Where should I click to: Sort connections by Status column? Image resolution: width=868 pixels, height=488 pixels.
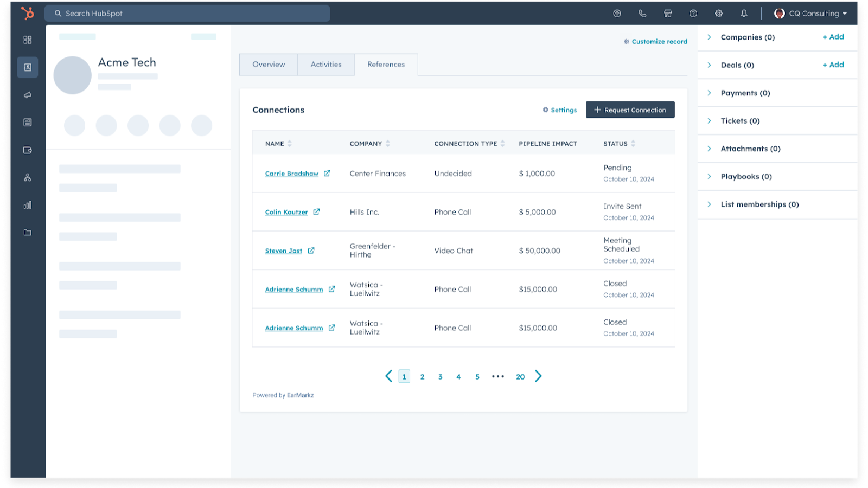pyautogui.click(x=633, y=144)
